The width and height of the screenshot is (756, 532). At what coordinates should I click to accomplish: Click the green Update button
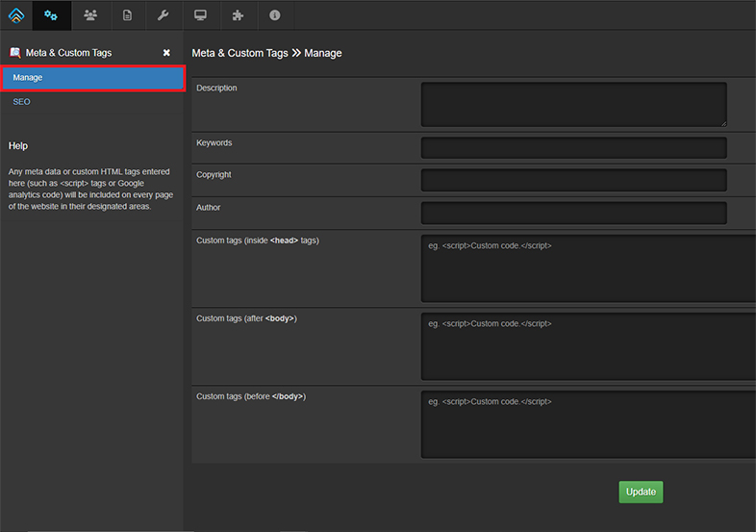641,492
